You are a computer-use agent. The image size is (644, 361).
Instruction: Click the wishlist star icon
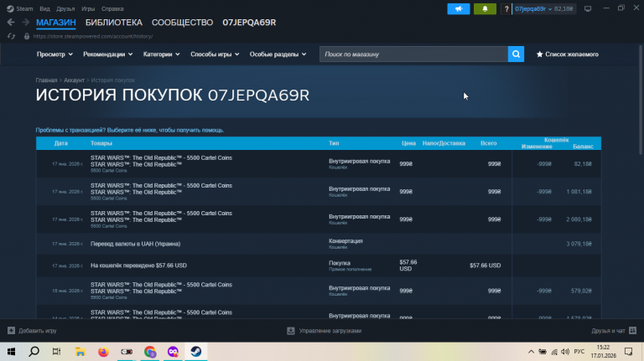point(540,54)
